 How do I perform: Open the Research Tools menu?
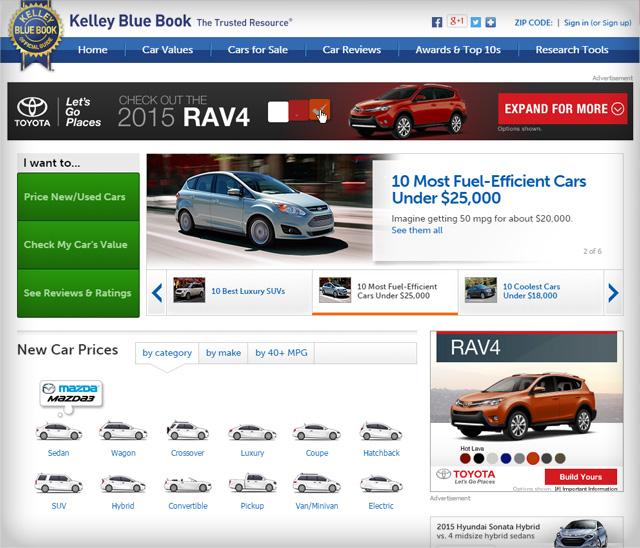click(572, 50)
